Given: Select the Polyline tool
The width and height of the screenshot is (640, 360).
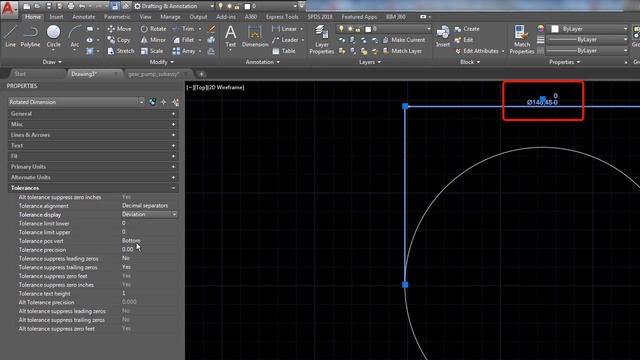Looking at the screenshot, I should coord(31,36).
